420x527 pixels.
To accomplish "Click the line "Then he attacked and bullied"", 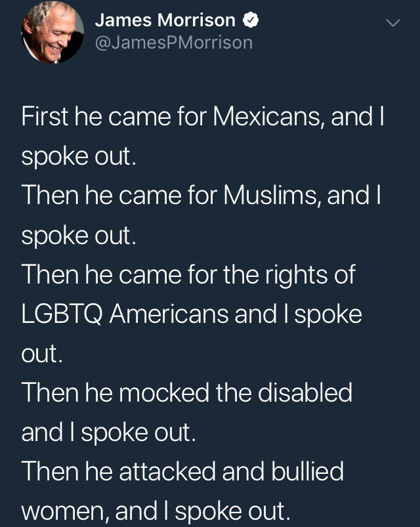I will [182, 471].
